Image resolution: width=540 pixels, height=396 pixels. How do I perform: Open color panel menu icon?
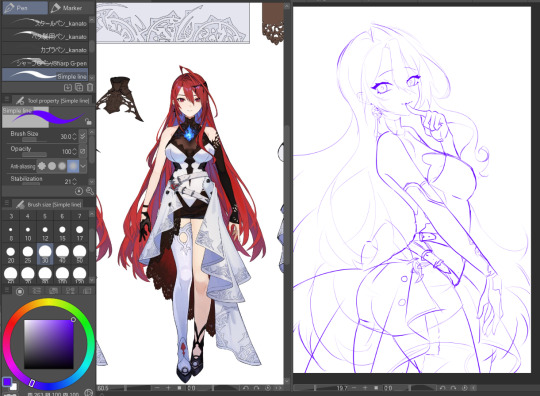[x=7, y=291]
